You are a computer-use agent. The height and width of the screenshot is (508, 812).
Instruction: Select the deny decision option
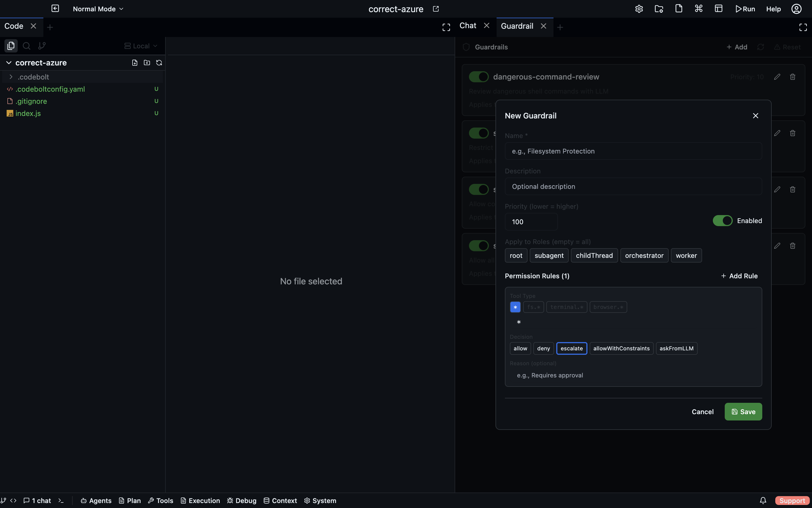point(543,348)
